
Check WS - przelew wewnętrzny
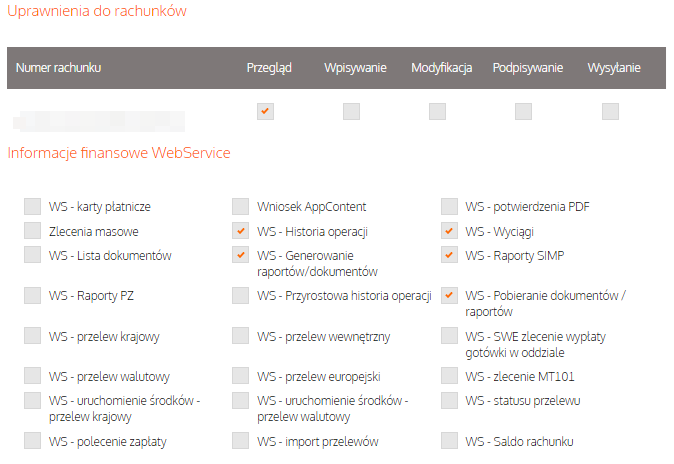pos(240,336)
